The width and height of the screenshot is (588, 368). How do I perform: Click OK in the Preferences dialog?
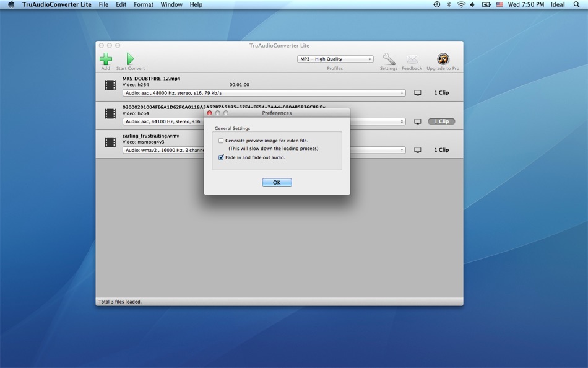(277, 183)
